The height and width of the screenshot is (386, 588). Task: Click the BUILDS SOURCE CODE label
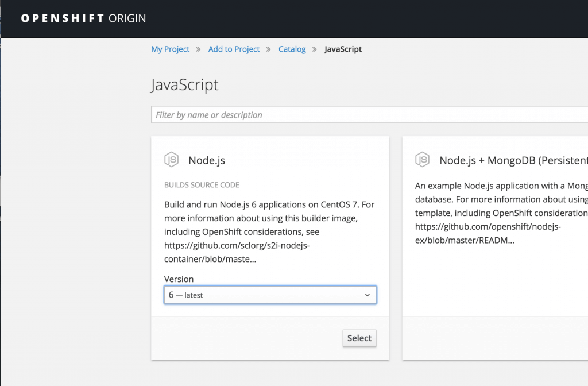[200, 184]
